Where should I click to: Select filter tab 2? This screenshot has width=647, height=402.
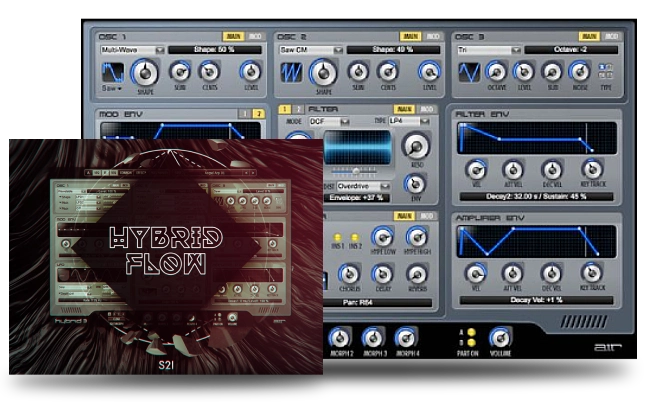298,108
